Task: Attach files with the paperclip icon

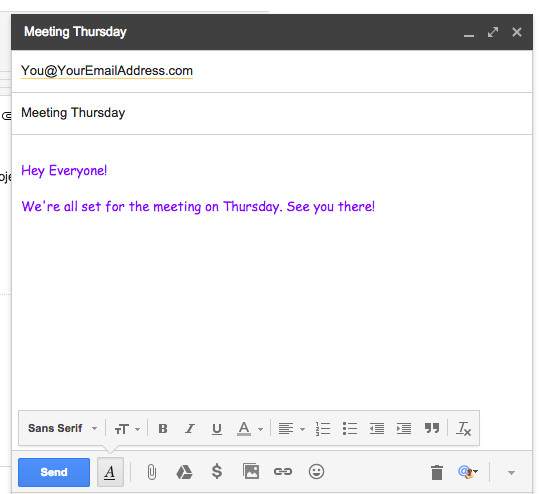Action: (x=151, y=472)
